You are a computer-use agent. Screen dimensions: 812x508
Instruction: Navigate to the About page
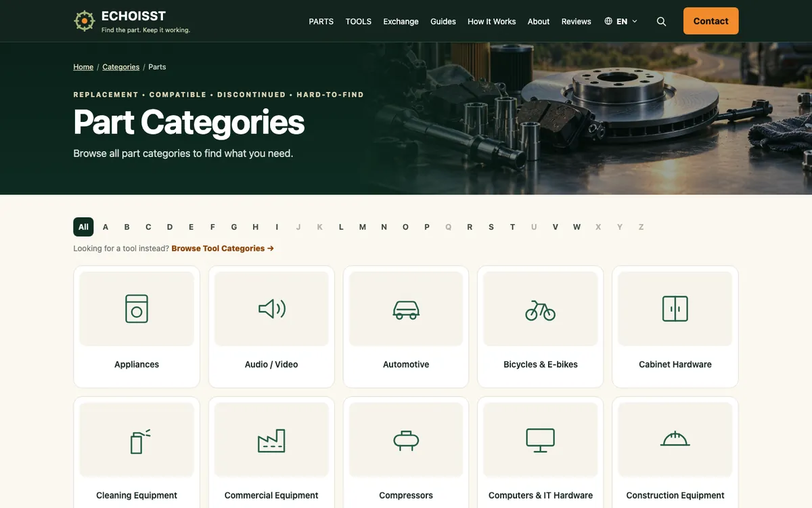pos(539,22)
